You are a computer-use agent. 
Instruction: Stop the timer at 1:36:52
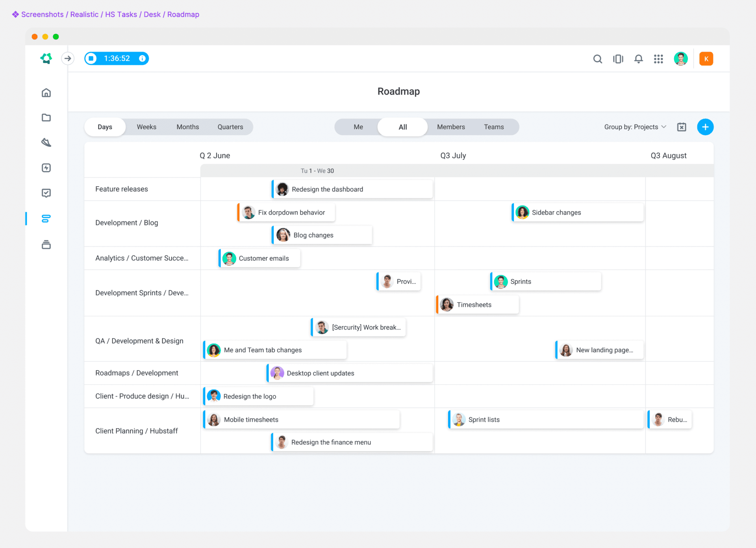point(91,58)
